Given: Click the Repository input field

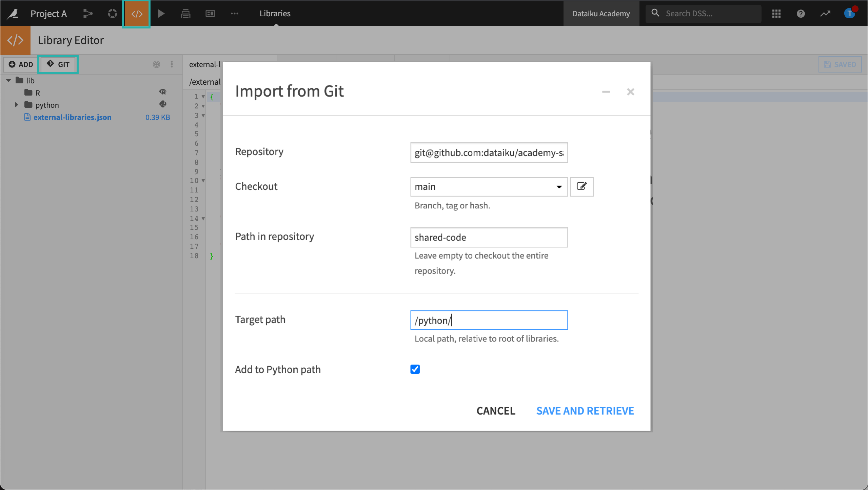Looking at the screenshot, I should pyautogui.click(x=489, y=152).
